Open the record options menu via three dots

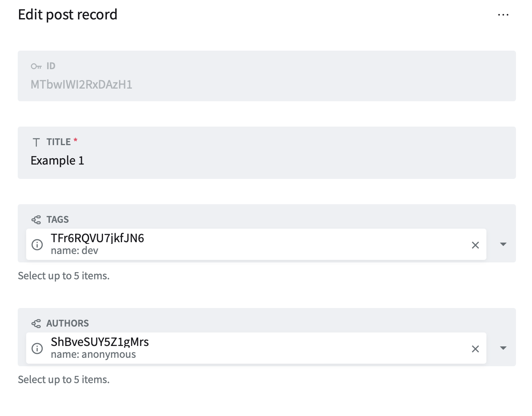coord(503,14)
